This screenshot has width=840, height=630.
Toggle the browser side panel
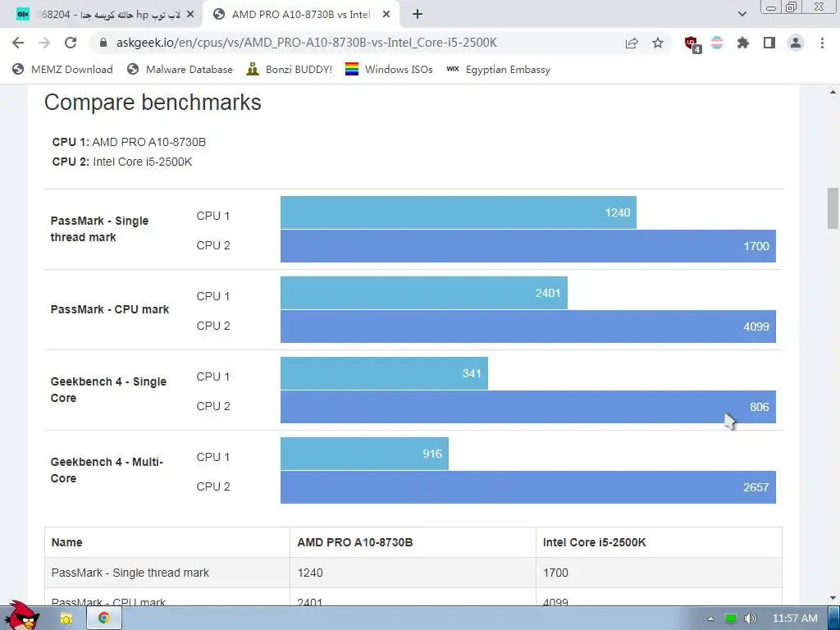(769, 43)
